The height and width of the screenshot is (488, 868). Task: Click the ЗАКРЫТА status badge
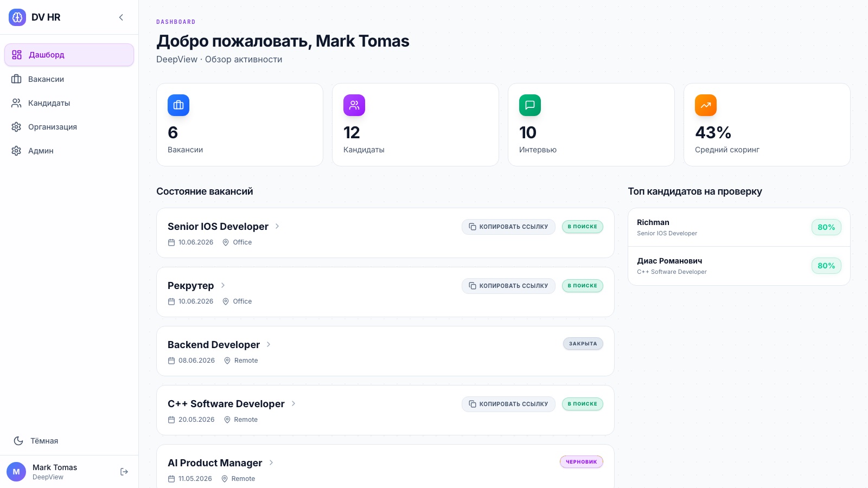click(583, 344)
